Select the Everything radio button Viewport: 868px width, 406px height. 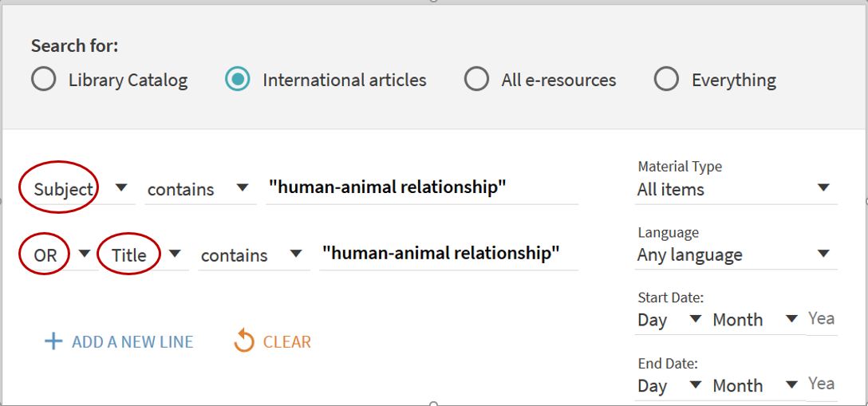click(666, 80)
